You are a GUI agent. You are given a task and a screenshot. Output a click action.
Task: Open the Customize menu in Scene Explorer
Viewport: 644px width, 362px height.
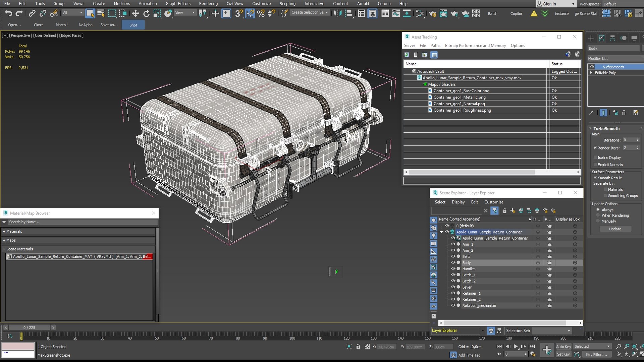tap(494, 202)
